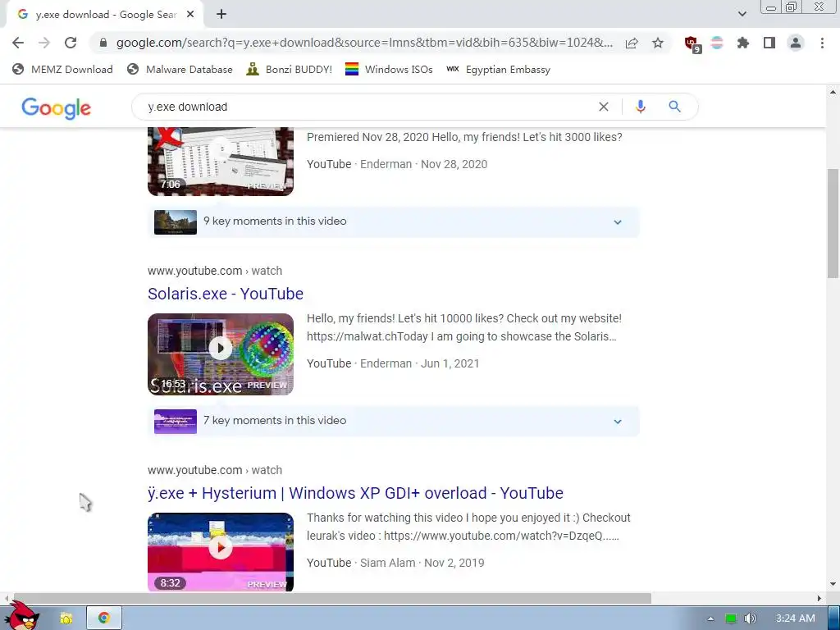Click the striped flag extension icon
The image size is (840, 630).
(x=717, y=43)
